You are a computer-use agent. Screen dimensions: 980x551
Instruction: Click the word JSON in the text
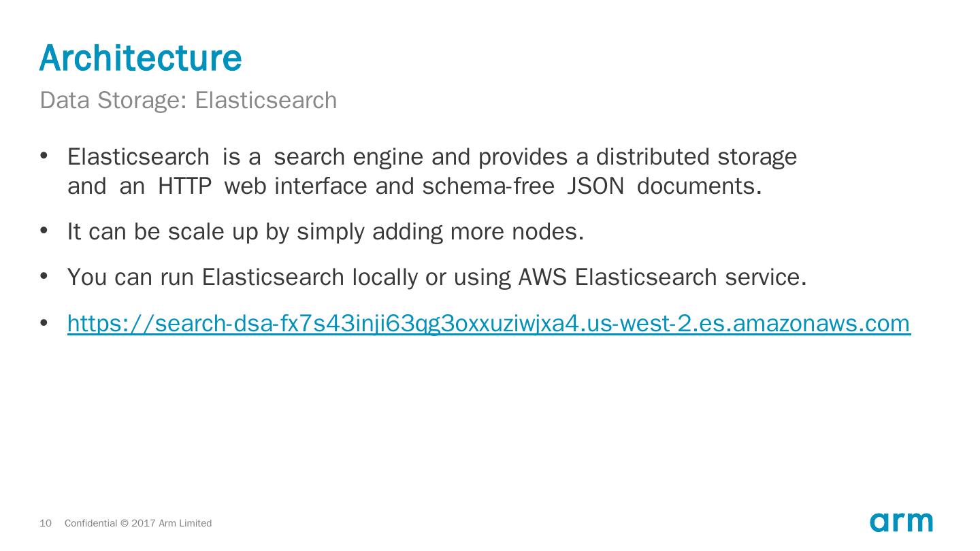pyautogui.click(x=595, y=186)
